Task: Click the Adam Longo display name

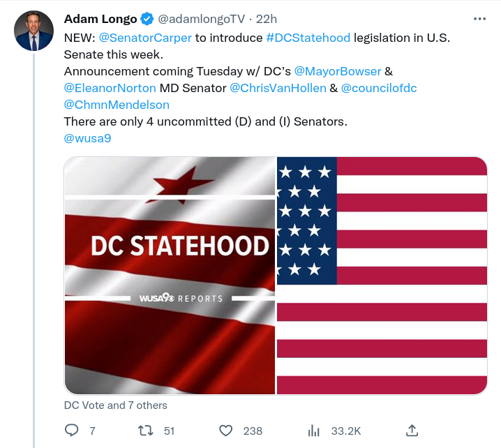Action: [x=100, y=20]
